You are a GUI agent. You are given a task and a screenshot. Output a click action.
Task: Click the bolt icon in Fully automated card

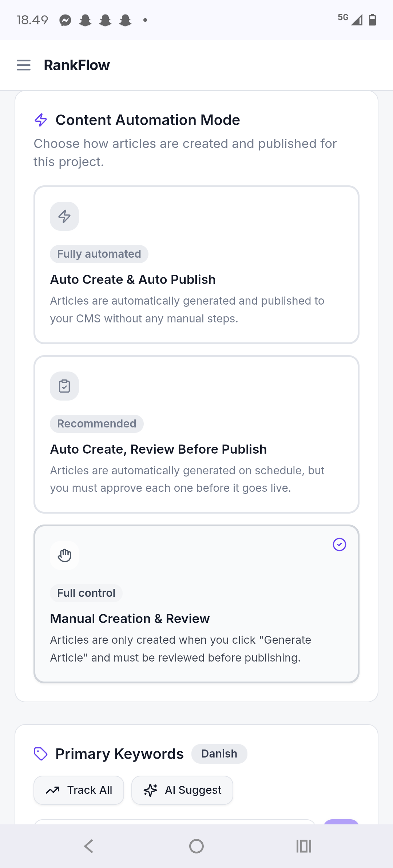coord(64,216)
